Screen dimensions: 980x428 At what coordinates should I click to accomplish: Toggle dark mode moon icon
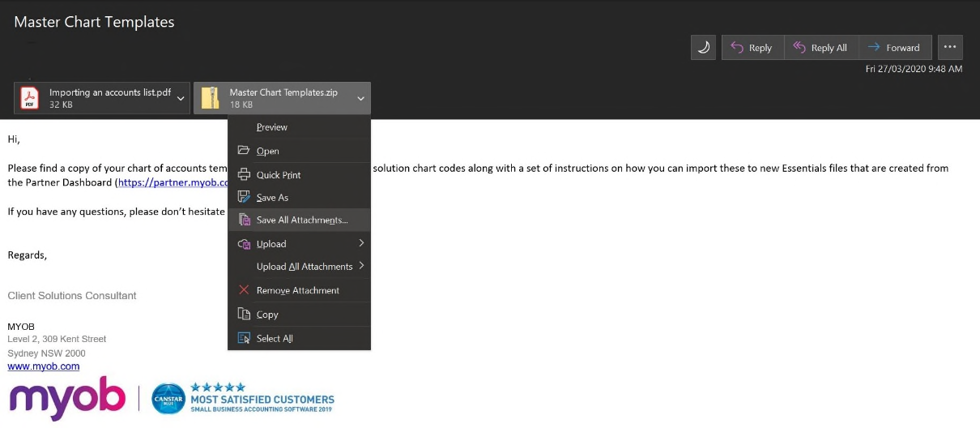pyautogui.click(x=703, y=48)
